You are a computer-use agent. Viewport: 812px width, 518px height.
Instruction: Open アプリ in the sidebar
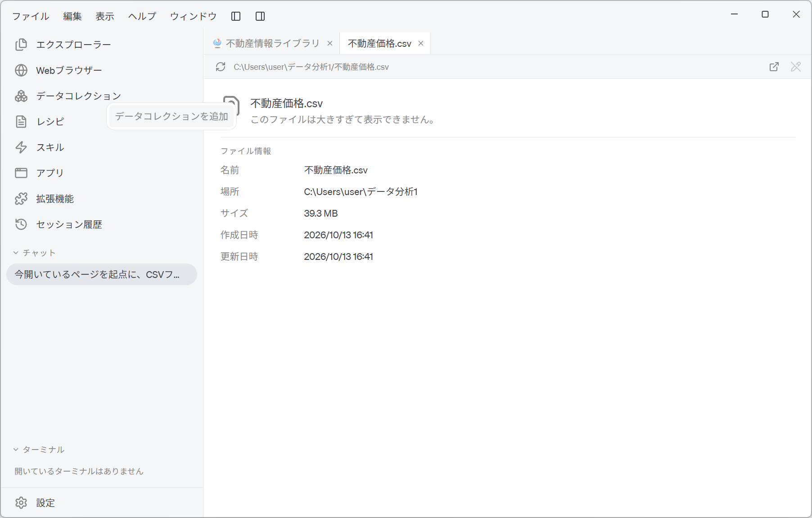[101, 173]
